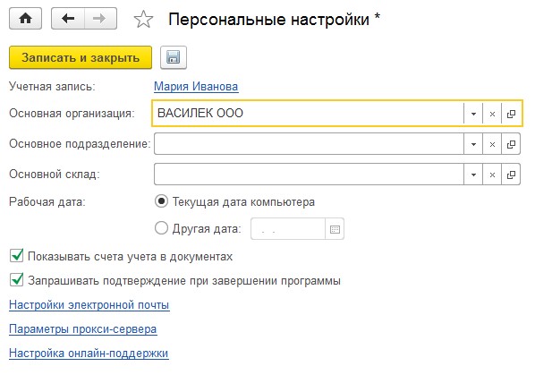
Task: Expand the Основной склад dropdown list
Action: click(x=473, y=175)
